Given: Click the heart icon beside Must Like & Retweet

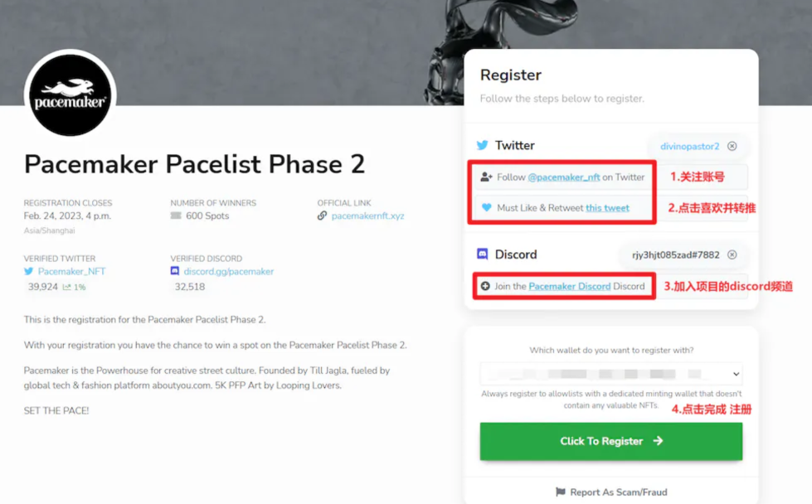Looking at the screenshot, I should 486,208.
